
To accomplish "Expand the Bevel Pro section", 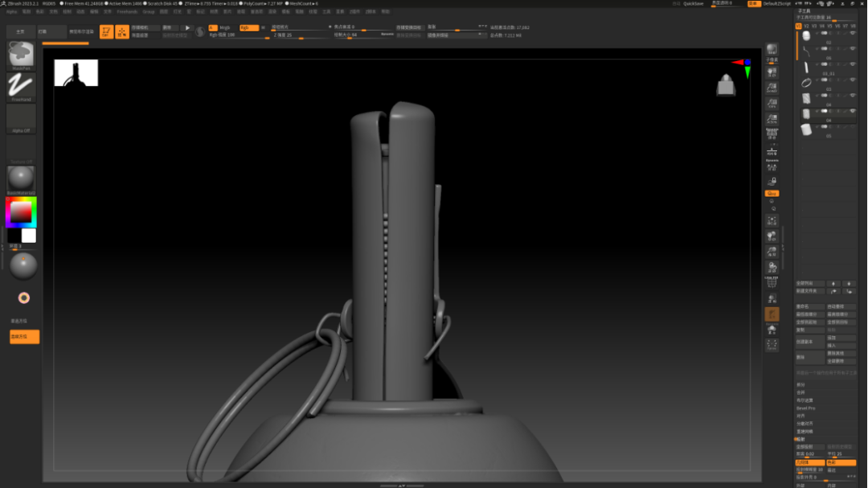I will [x=805, y=408].
